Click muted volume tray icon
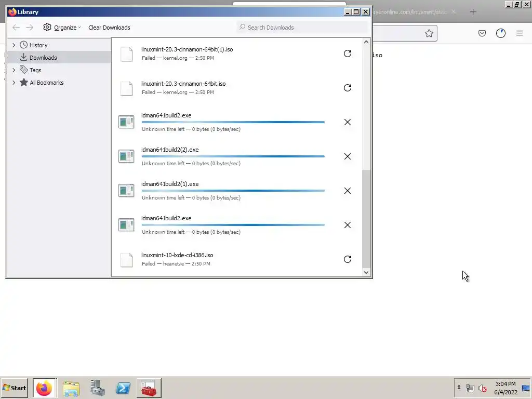 point(482,388)
